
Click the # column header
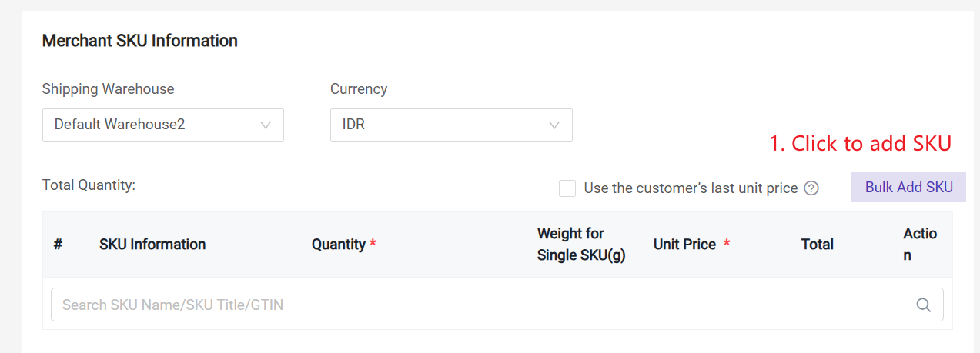(58, 245)
